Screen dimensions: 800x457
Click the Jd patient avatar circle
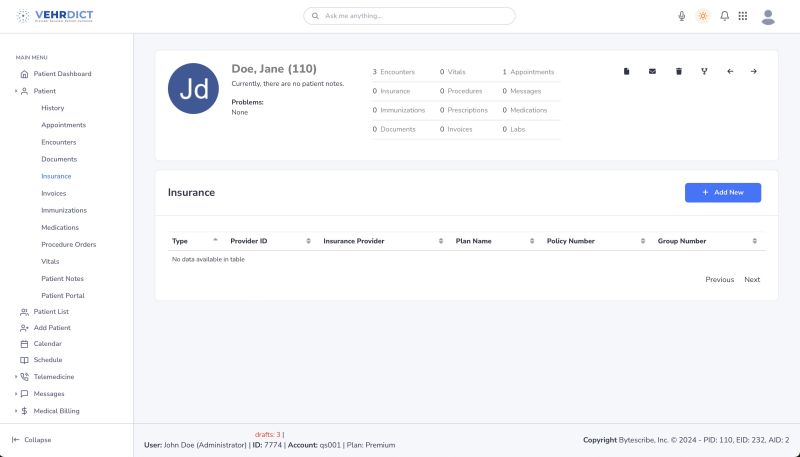[x=193, y=88]
